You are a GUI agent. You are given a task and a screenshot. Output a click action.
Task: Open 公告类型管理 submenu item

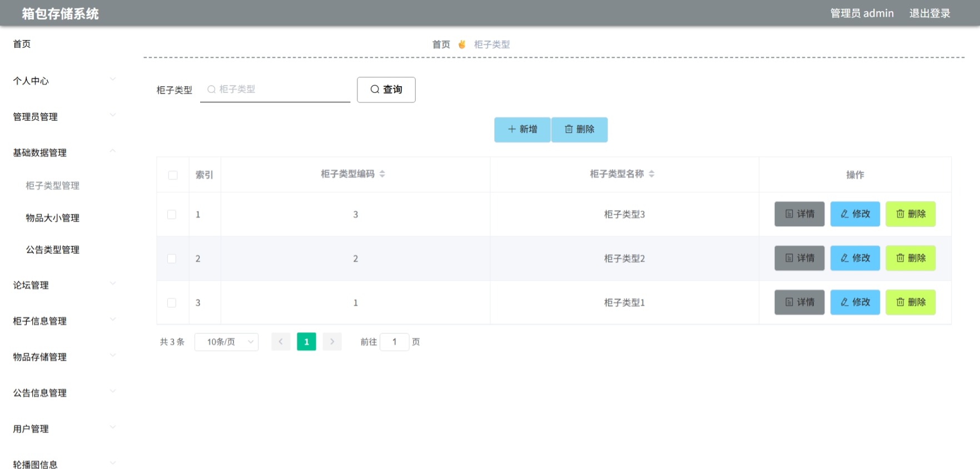pyautogui.click(x=52, y=250)
